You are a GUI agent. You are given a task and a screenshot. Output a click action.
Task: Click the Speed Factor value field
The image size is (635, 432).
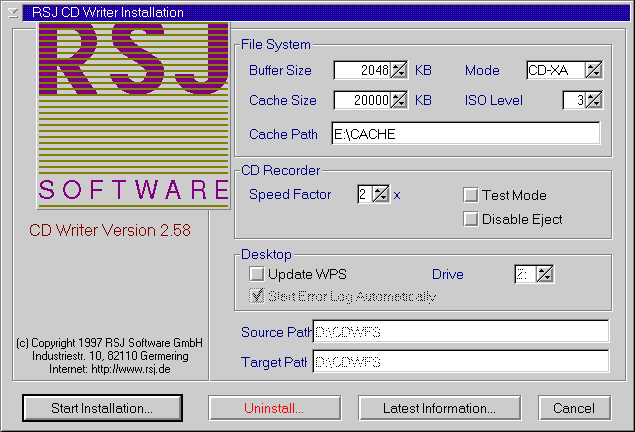pos(365,194)
